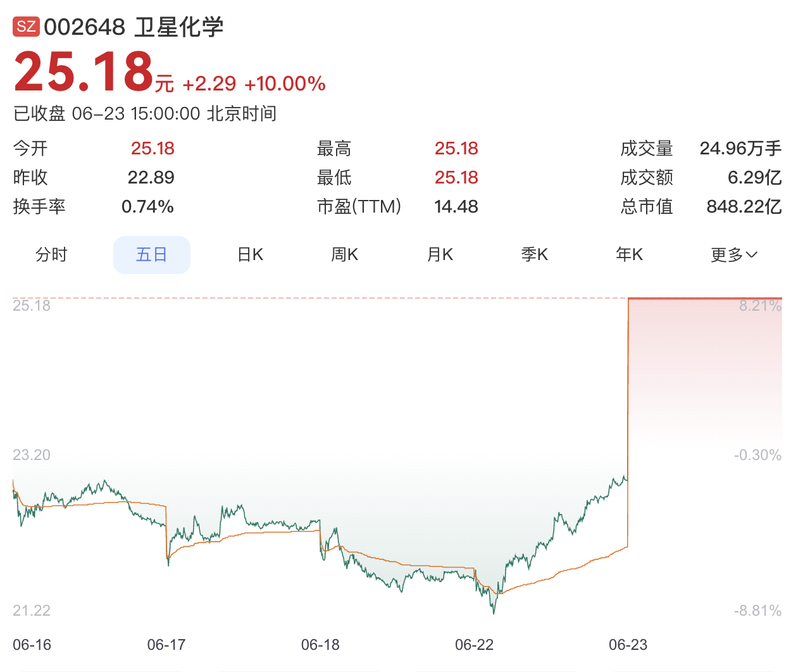The width and height of the screenshot is (791, 672).
Task: Switch to the 季K quarterly chart
Action: point(535,254)
